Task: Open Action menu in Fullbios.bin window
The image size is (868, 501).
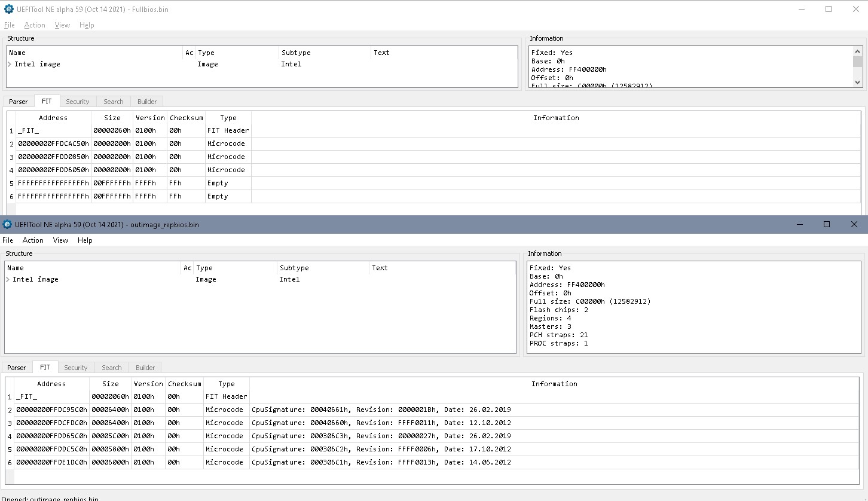Action: (35, 25)
